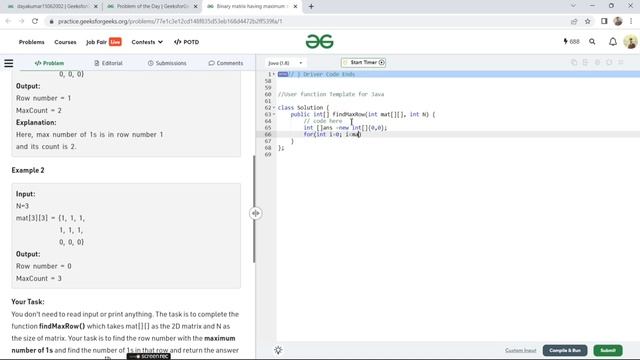Go forward in browser history
The image size is (640, 360).
click(21, 21)
